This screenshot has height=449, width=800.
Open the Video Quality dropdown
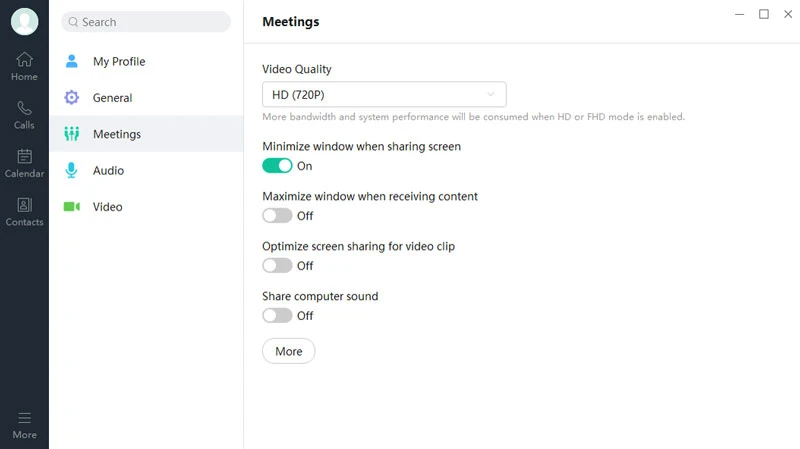tap(384, 95)
